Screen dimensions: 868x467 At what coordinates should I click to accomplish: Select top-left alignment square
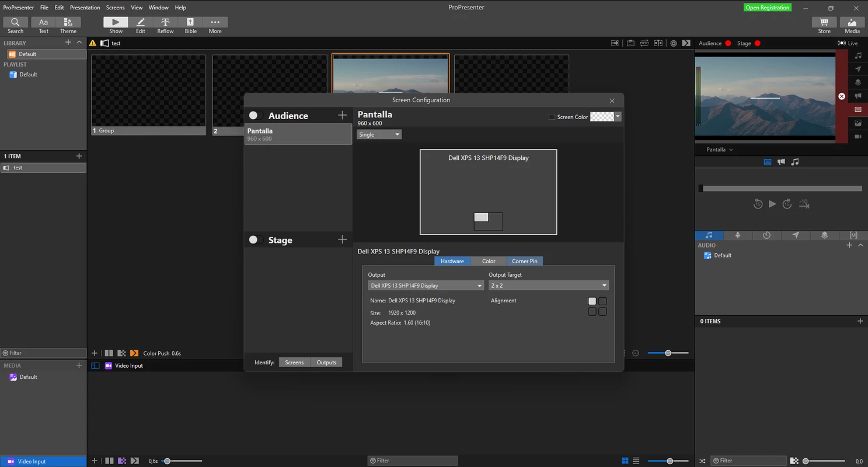pyautogui.click(x=592, y=301)
